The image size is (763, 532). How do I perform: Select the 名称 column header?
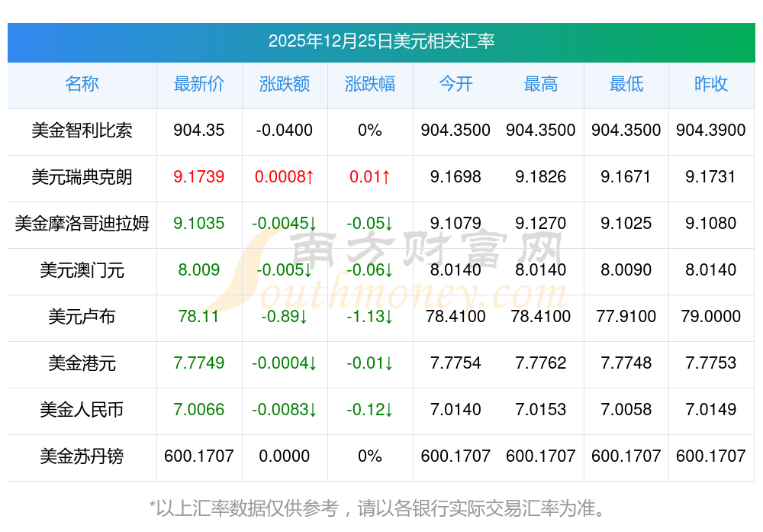point(82,84)
